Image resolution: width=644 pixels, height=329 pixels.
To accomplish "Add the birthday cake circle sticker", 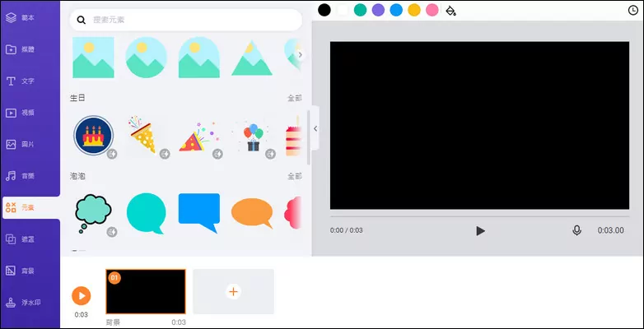I will [93, 136].
